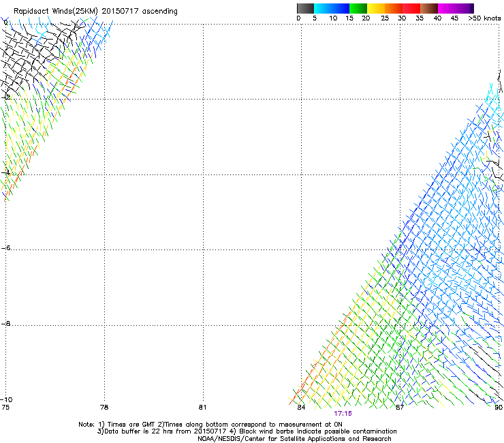Click the magenta-purple 40-50 knots legend segment
Screen dimensions: 504x443
tap(456, 8)
